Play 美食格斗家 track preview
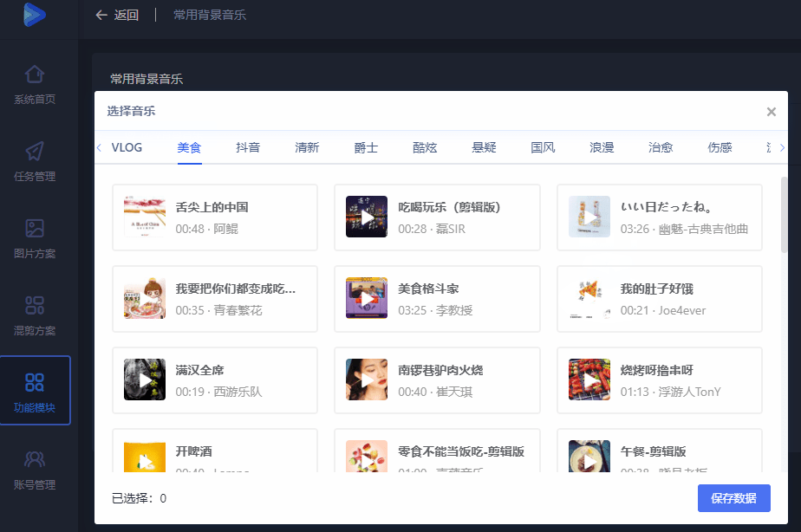 367,298
